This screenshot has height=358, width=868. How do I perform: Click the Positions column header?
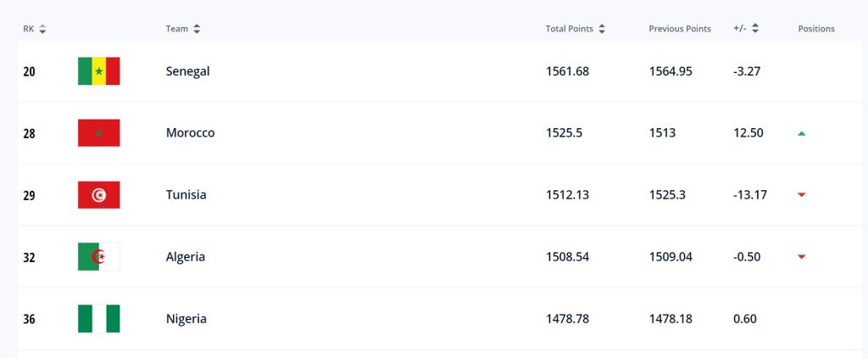point(815,29)
